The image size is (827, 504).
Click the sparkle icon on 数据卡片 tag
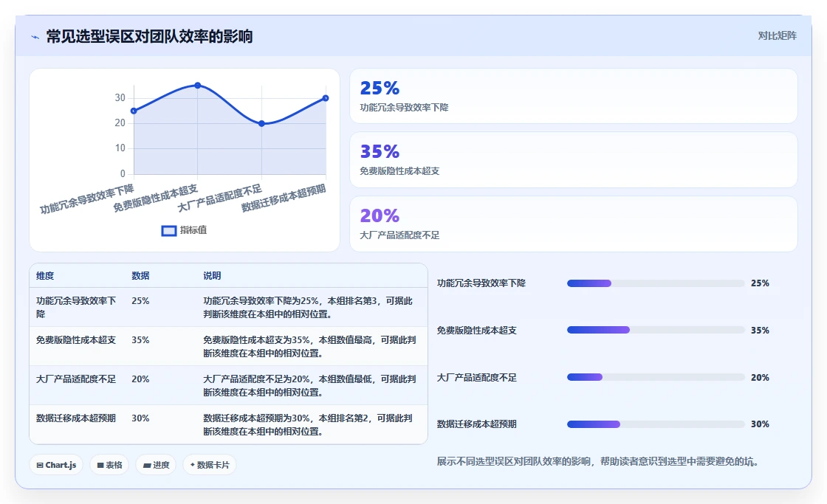193,464
